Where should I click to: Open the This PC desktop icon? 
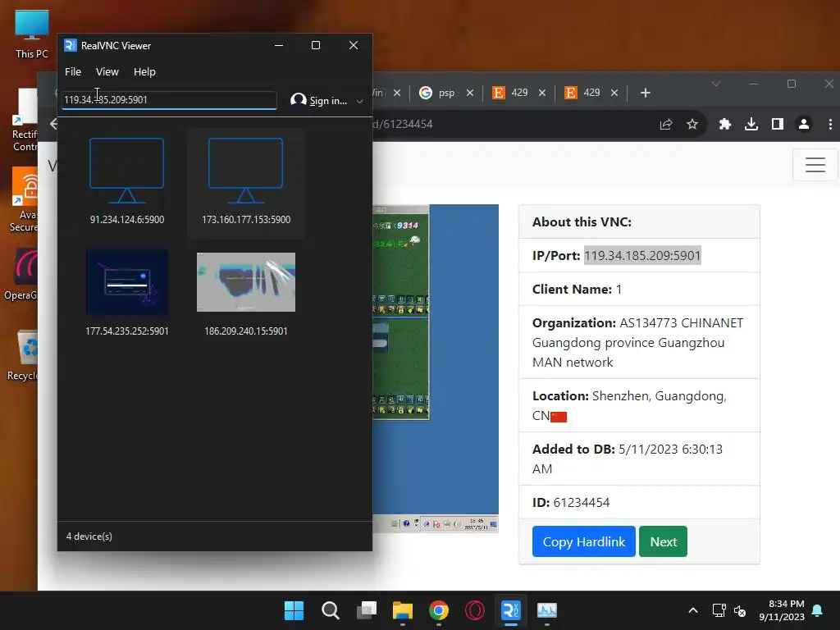click(x=32, y=34)
